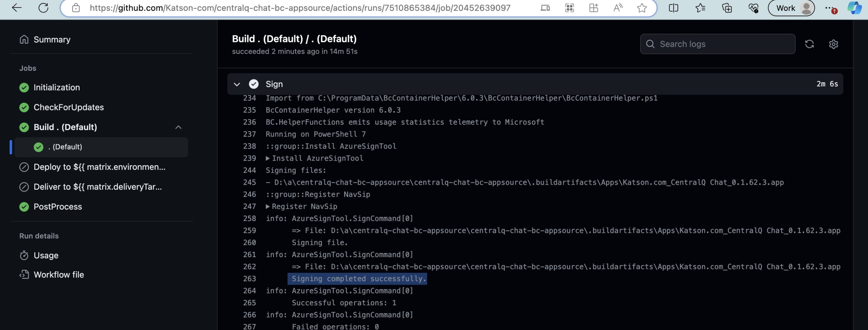Viewport: 868px width, 330px height.
Task: Open log view settings gear
Action: [x=833, y=44]
